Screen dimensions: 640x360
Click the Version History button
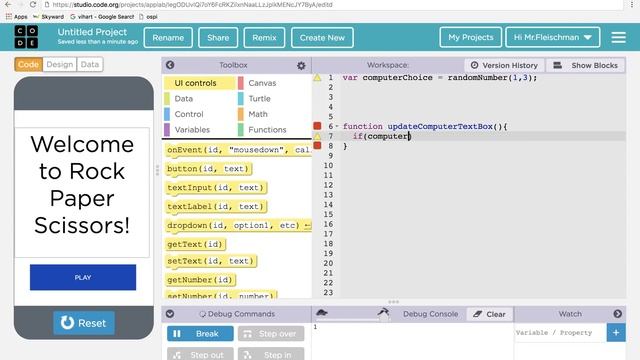[x=504, y=65]
